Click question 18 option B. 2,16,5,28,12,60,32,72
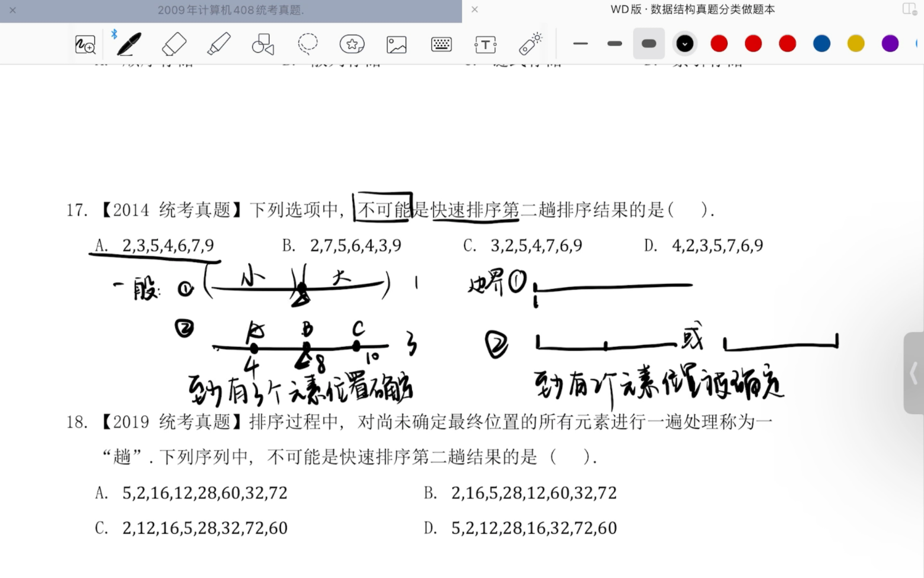924x578 pixels. pyautogui.click(x=520, y=493)
